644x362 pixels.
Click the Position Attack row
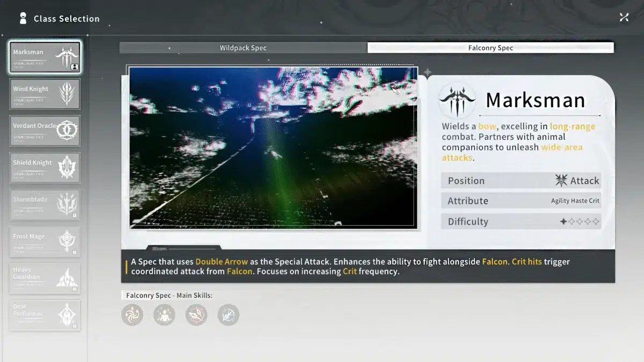[521, 181]
